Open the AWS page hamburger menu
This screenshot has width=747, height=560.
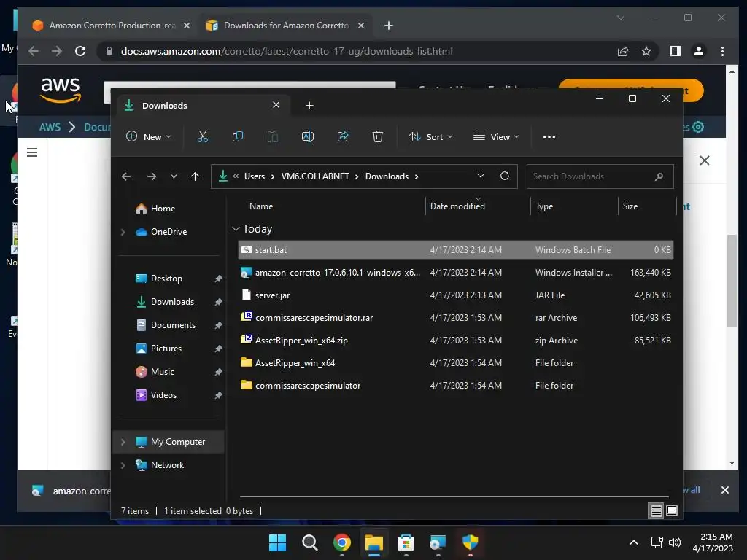pos(32,152)
